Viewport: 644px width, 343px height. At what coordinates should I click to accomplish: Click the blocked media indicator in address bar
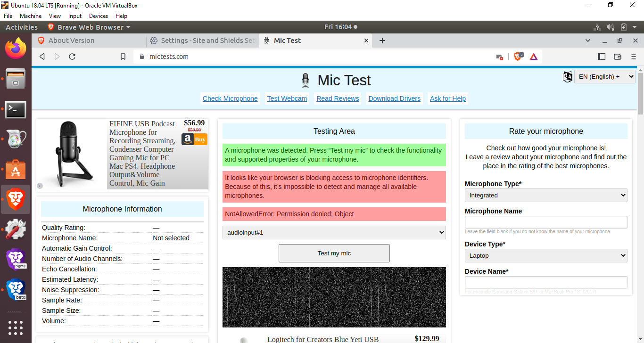[x=500, y=57]
